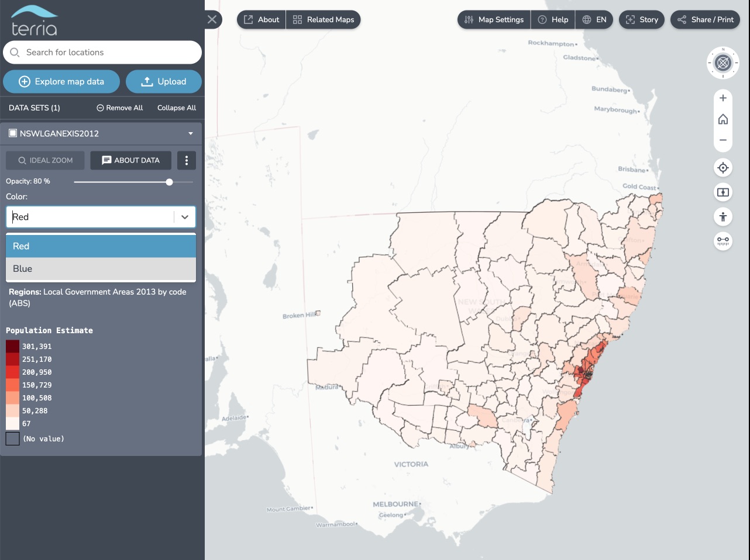This screenshot has height=560, width=750.
Task: Toggle the NSWLGANEXIS2012 dataset checkbox
Action: click(x=13, y=133)
